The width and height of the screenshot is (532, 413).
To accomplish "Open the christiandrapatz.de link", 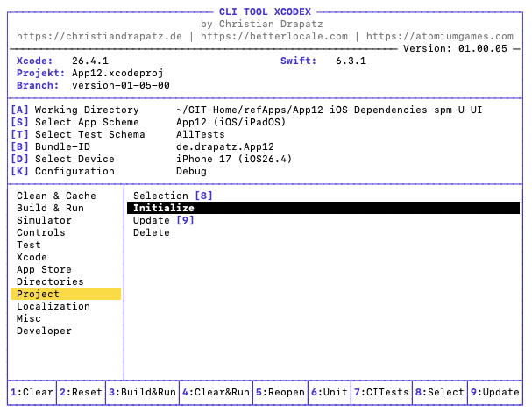I will 99,36.
